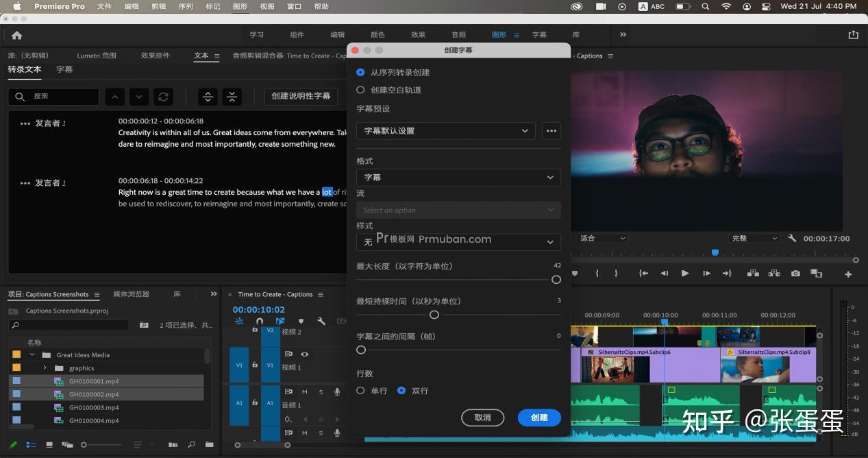Open the "序列" menu in the menu bar
Screen dimensions: 868x458
pyautogui.click(x=186, y=7)
